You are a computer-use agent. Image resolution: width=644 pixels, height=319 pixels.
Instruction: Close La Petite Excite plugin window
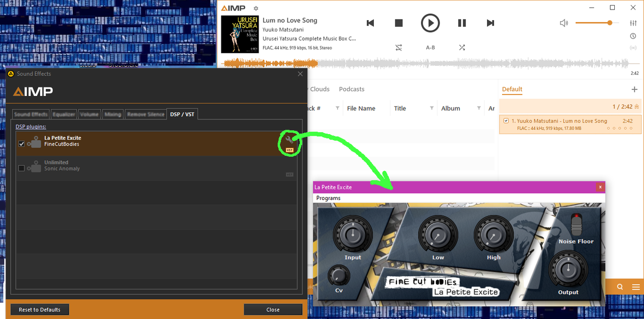[x=600, y=187]
